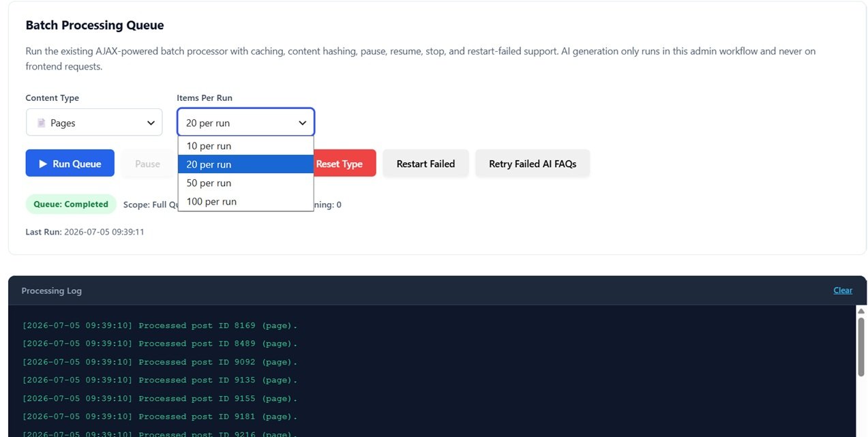Click the log scrollbar up arrow

coord(861,311)
